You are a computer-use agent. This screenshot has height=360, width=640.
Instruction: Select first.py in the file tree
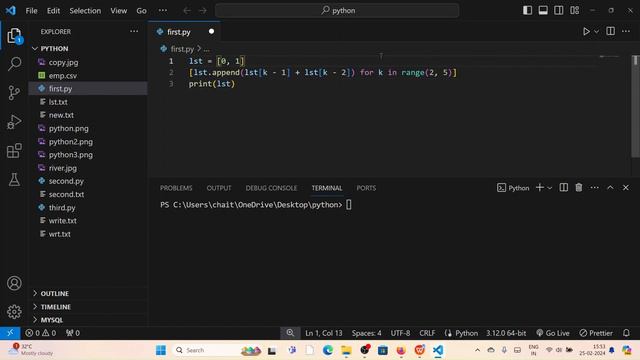tap(88, 89)
